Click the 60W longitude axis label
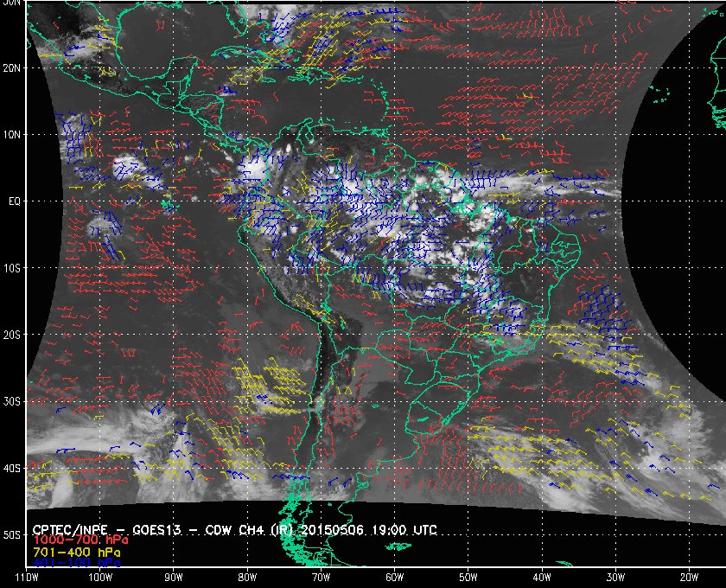 (x=394, y=576)
